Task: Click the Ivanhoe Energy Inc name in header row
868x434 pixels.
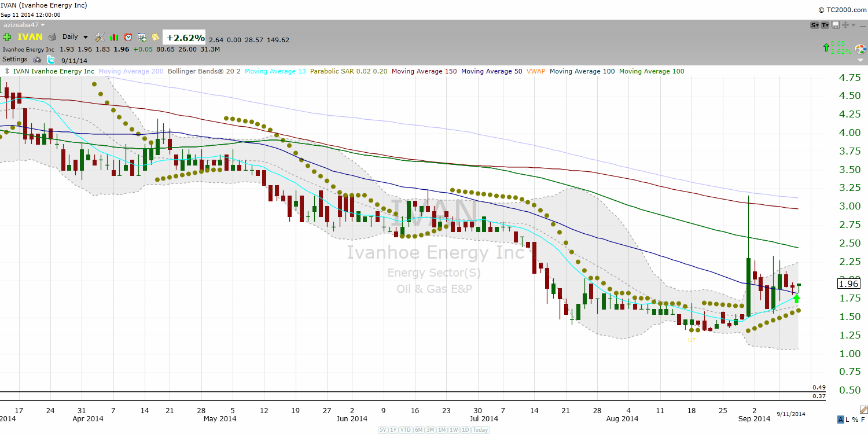Action: (x=28, y=49)
